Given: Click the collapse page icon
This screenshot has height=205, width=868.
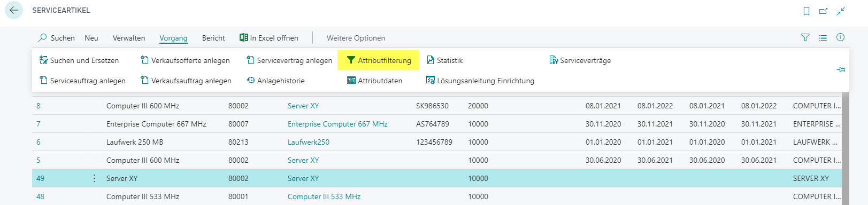Looking at the screenshot, I should pos(841,11).
